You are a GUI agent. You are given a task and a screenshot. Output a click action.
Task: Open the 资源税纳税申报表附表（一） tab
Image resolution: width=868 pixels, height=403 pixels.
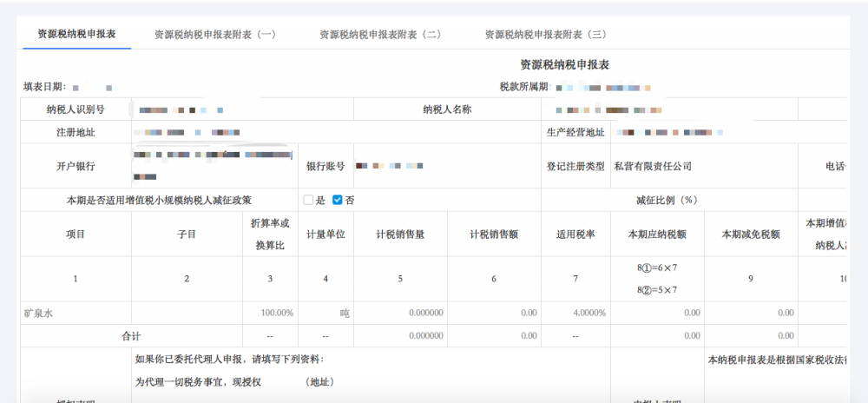(x=214, y=35)
